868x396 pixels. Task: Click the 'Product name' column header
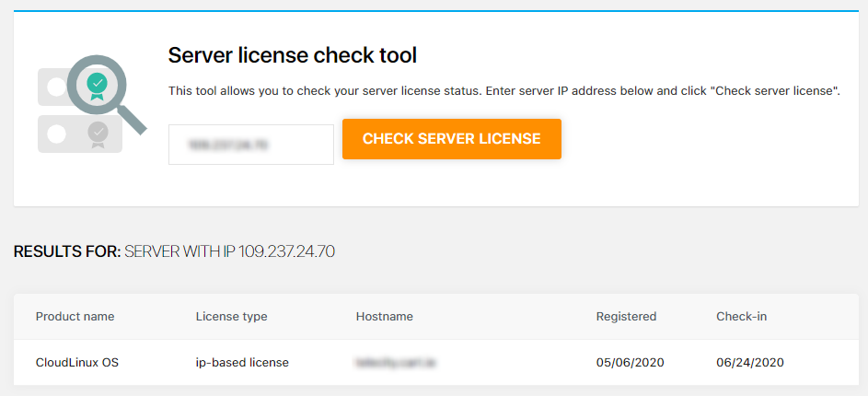coord(75,317)
